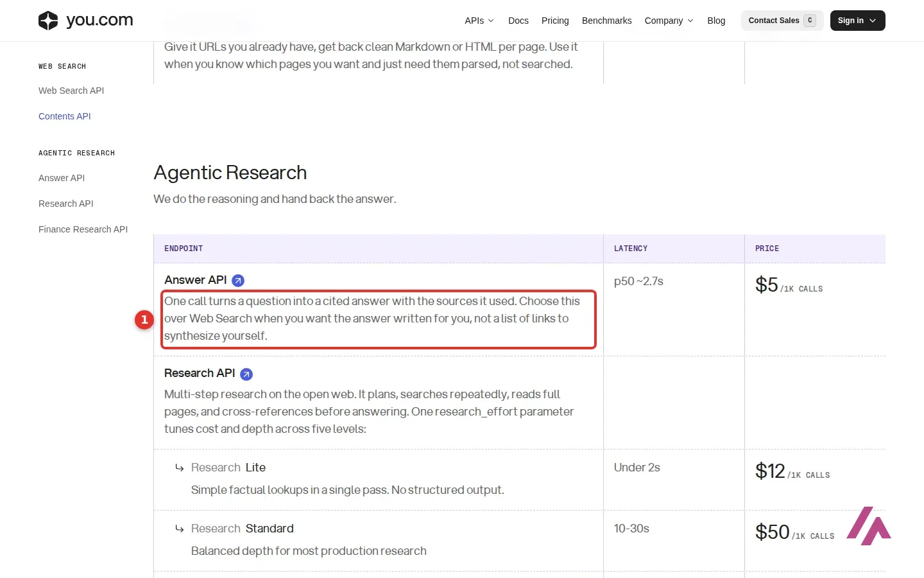Click 'Balanced depth for most production research' text
924x578 pixels.
point(309,551)
